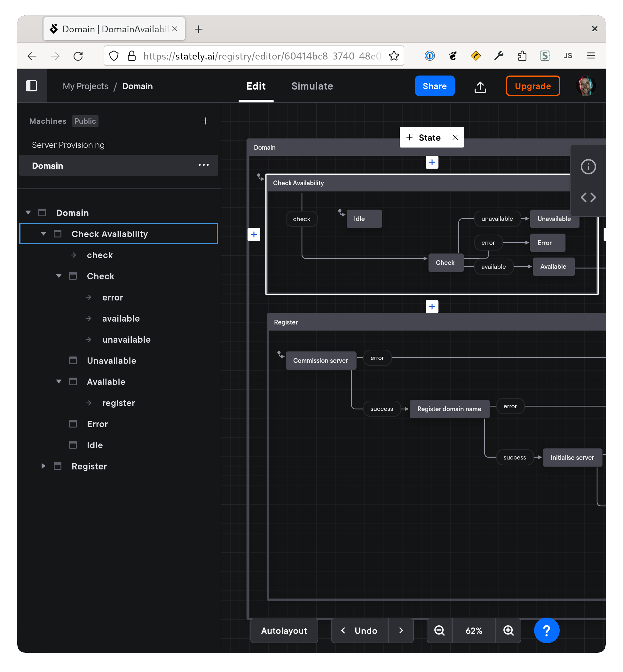
Task: Open help with the question mark button
Action: pos(546,630)
